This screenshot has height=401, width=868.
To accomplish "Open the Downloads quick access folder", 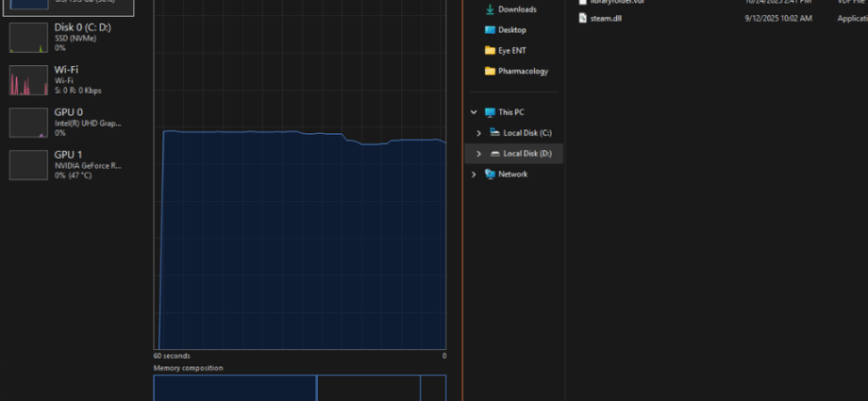I will (516, 9).
